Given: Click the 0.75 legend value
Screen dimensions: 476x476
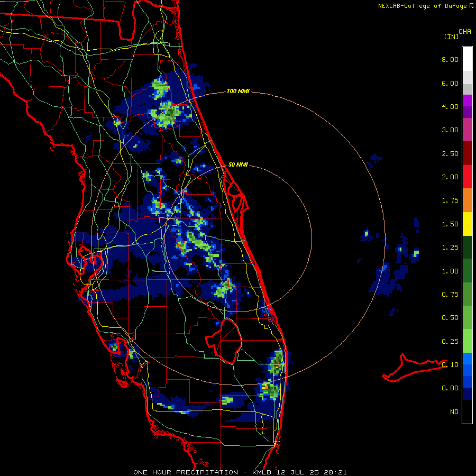Looking at the screenshot, I should [x=450, y=295].
